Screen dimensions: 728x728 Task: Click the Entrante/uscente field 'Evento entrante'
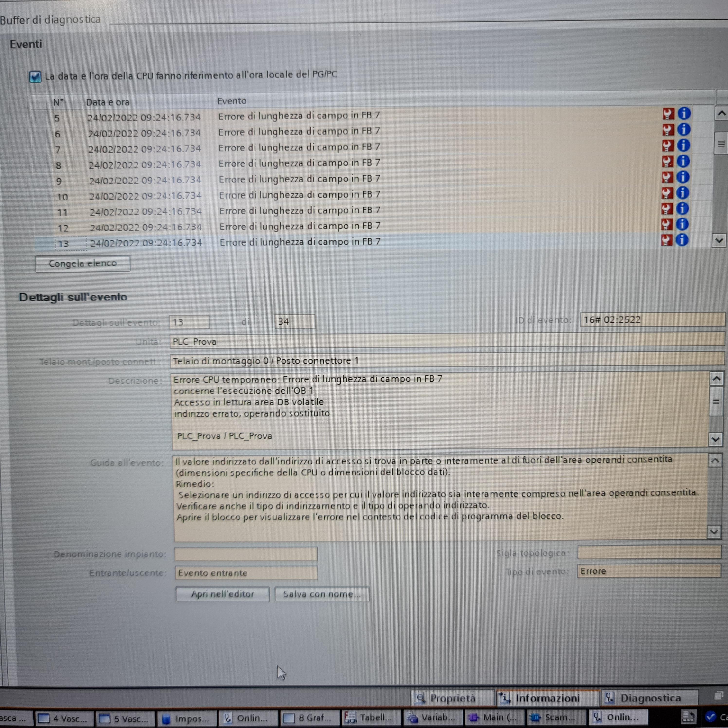[x=246, y=573]
